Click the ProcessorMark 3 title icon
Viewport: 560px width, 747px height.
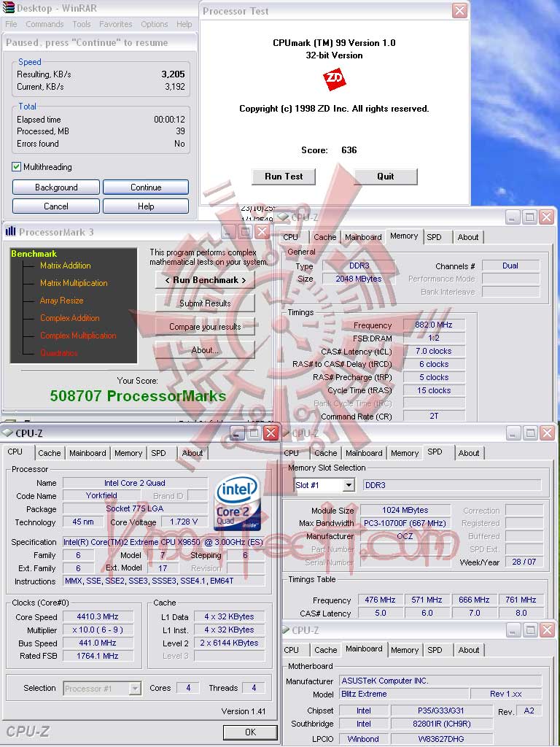pos(10,232)
